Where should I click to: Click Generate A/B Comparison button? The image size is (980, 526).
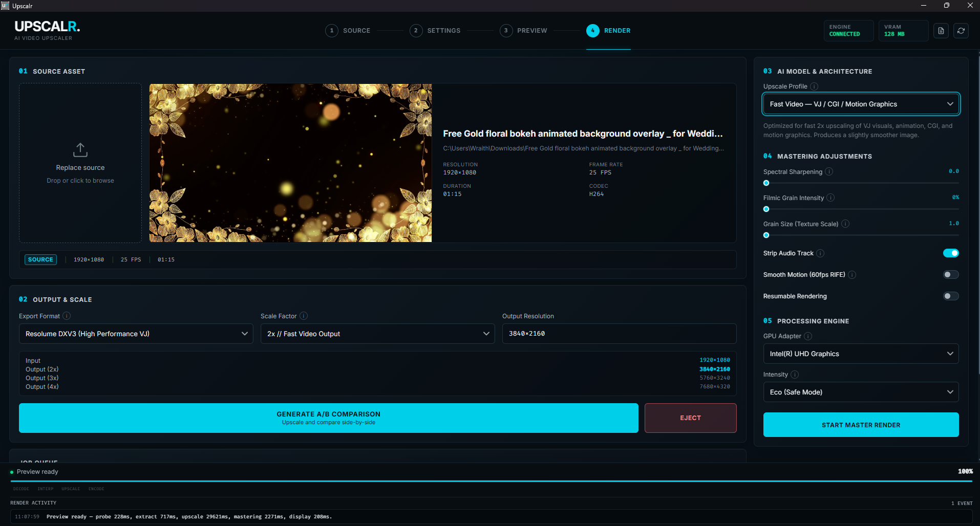[x=329, y=418]
